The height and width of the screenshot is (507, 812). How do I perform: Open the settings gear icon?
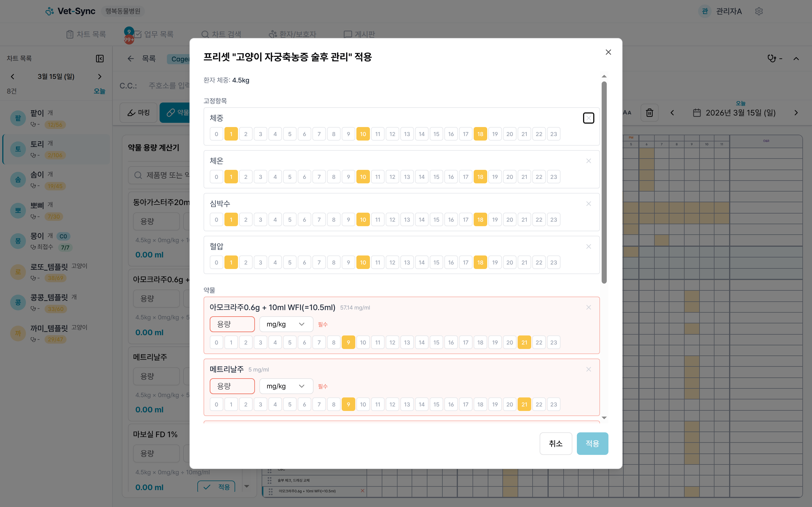tap(759, 11)
